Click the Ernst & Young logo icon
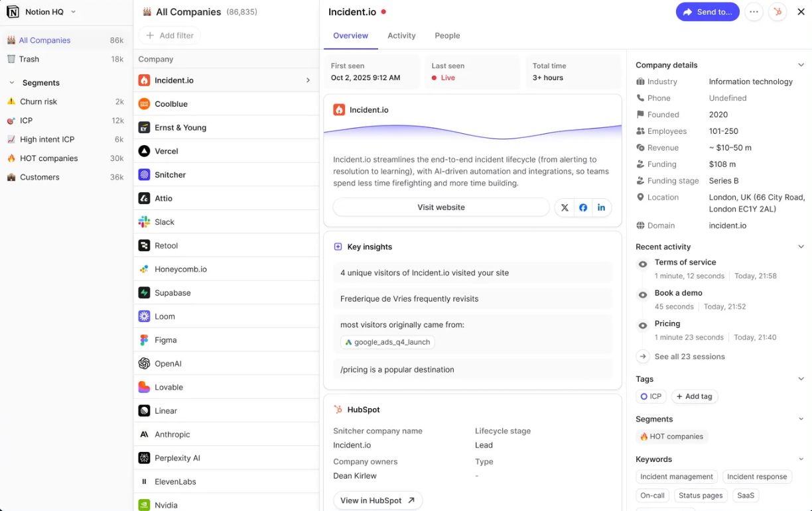812x511 pixels. click(144, 127)
